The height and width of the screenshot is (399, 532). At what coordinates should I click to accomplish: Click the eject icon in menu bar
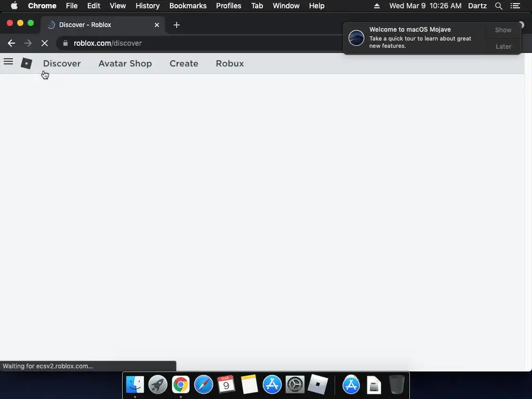[377, 6]
